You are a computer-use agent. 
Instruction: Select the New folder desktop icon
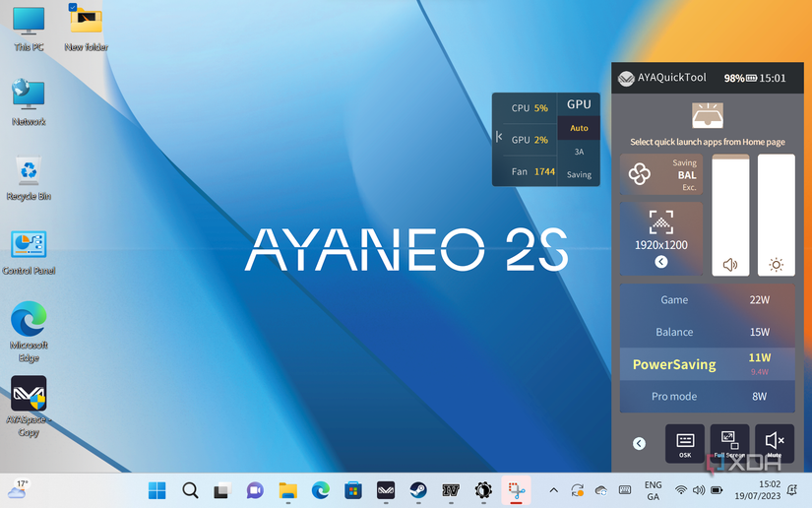(x=86, y=29)
